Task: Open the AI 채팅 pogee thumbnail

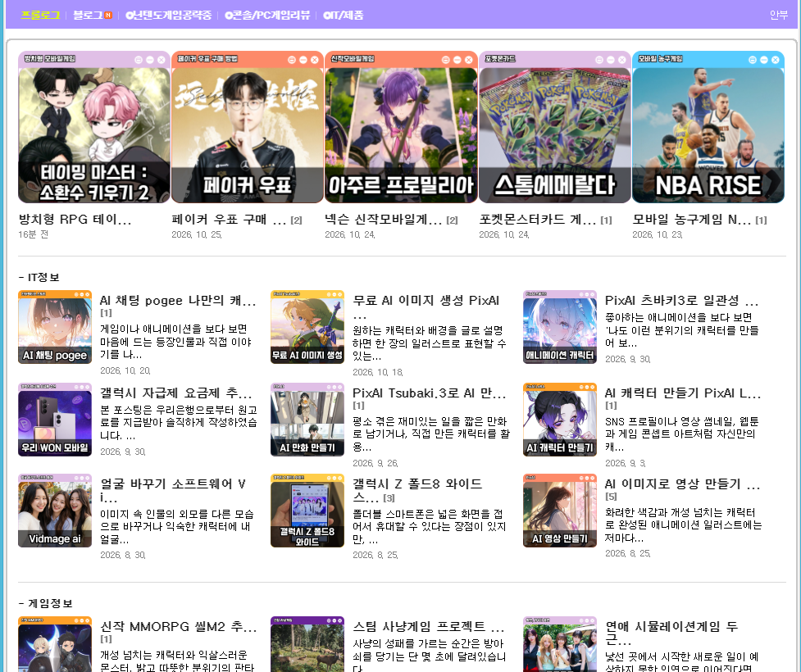Action: [x=55, y=327]
